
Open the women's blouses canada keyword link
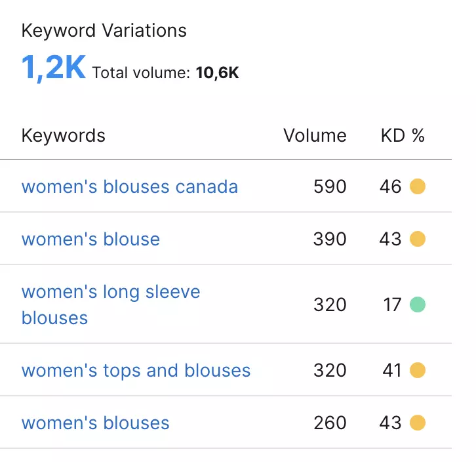click(x=129, y=187)
